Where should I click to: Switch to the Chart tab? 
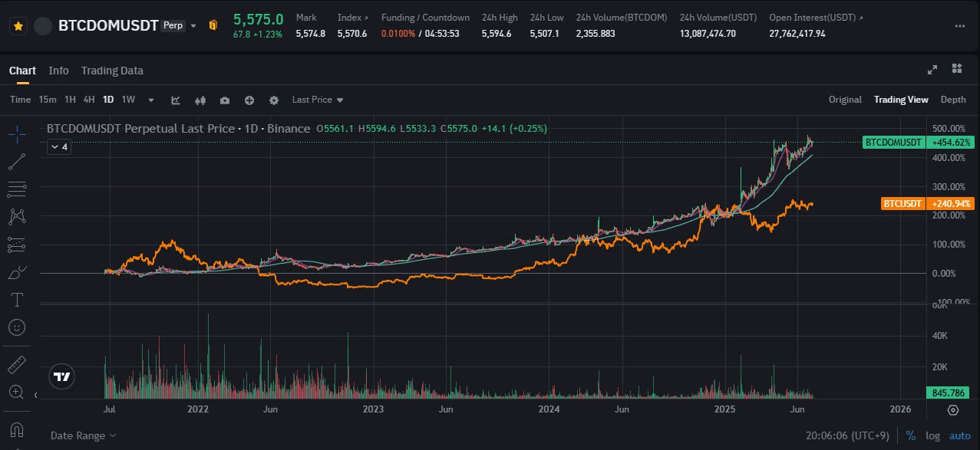tap(22, 71)
